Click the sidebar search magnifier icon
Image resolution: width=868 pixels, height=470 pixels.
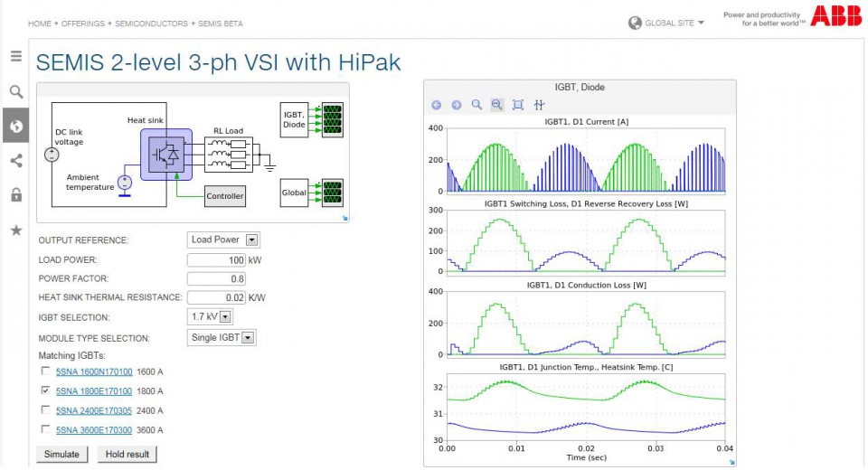click(x=16, y=92)
